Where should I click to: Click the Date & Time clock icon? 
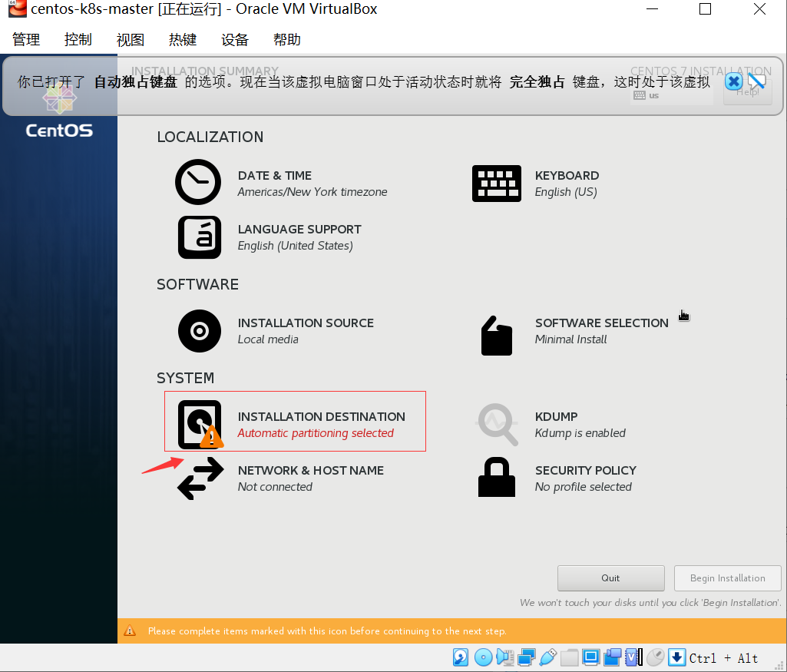tap(198, 182)
